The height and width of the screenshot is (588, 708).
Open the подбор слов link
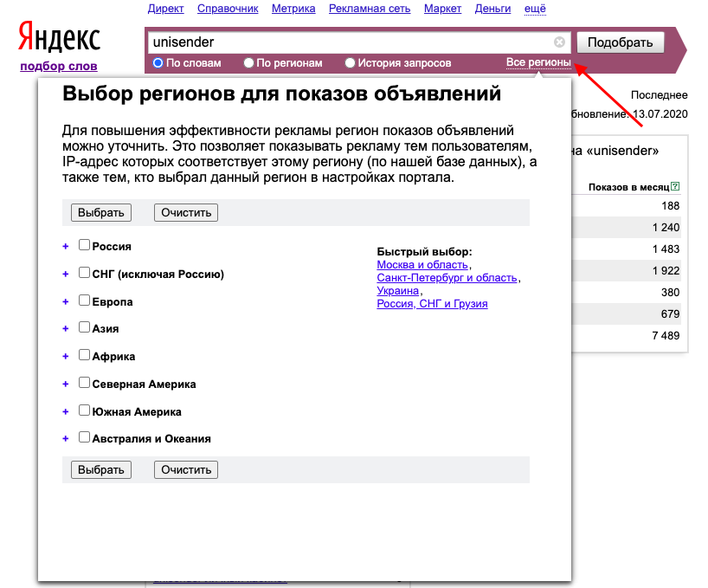[59, 66]
